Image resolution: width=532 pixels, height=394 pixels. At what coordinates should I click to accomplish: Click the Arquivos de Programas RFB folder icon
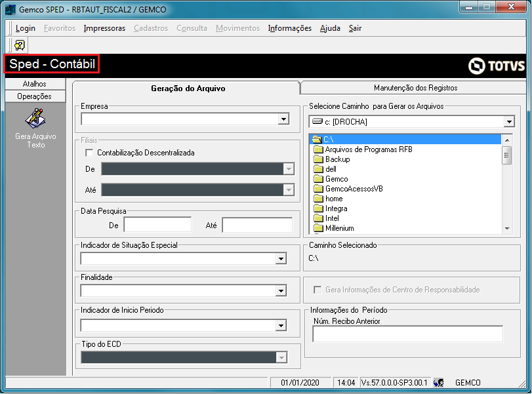(318, 149)
